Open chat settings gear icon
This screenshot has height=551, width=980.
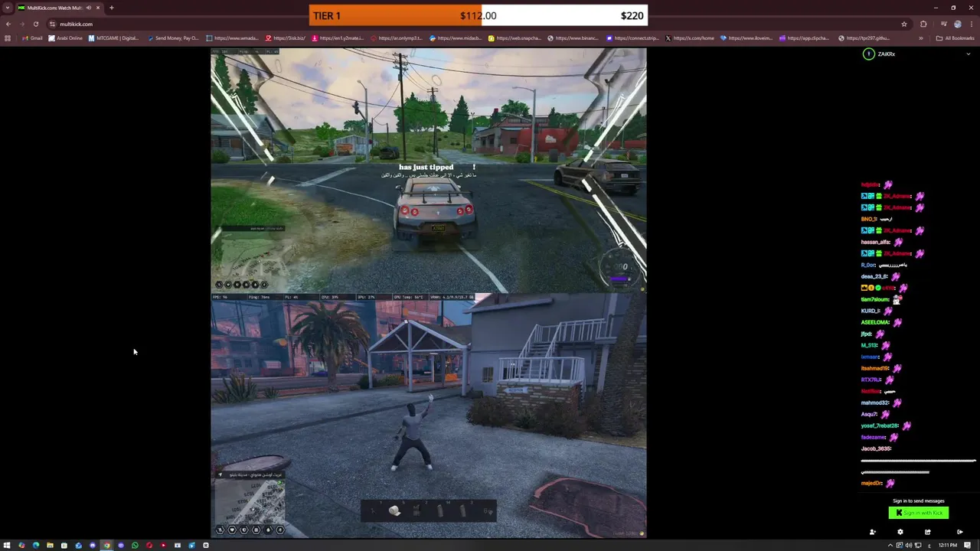click(900, 532)
